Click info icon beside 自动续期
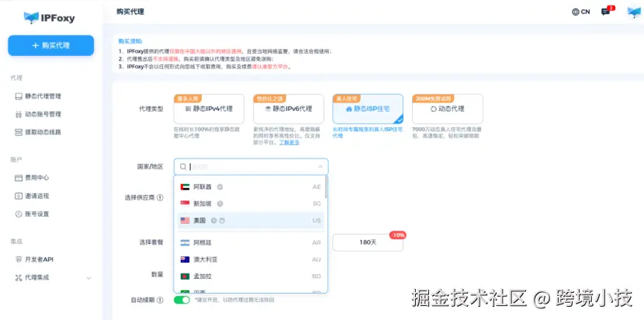 tap(160, 300)
